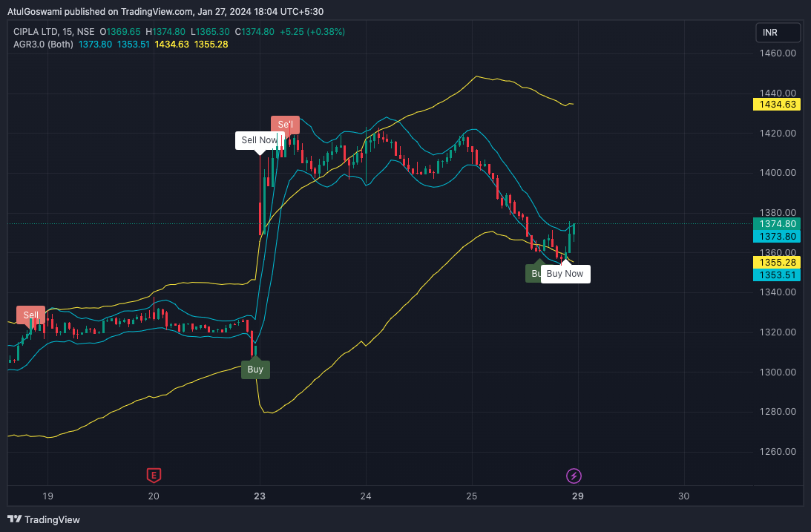The image size is (811, 532).
Task: Click the 1300.00 price axis value
Action: (778, 372)
